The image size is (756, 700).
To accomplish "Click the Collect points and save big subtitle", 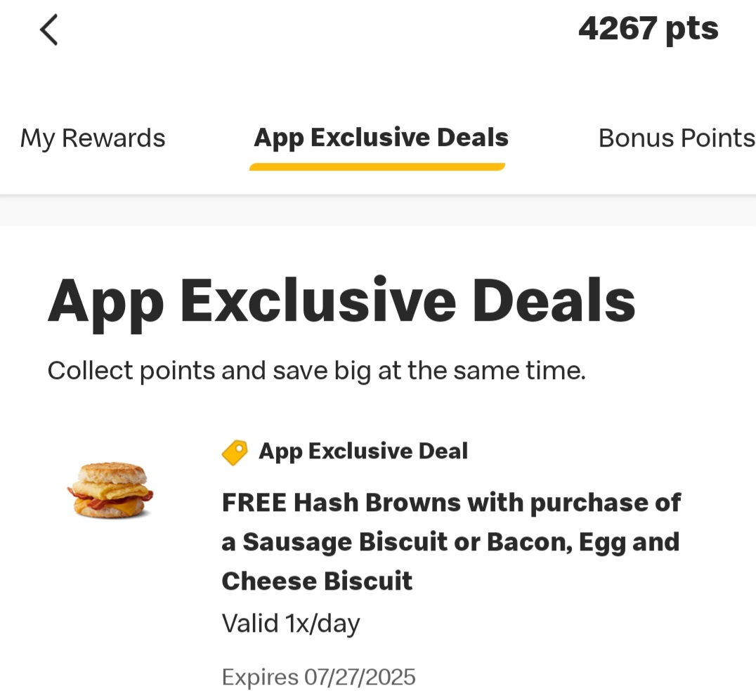I will (x=316, y=371).
